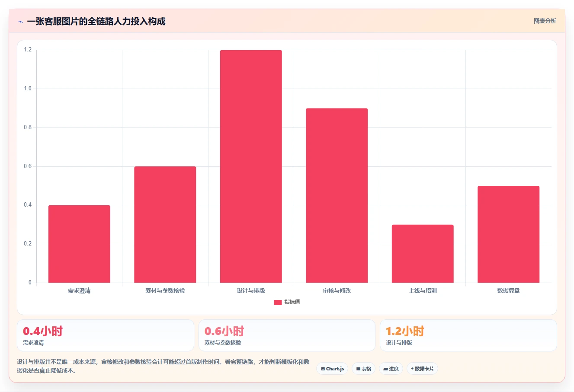Click the 审核与修改 bar in chart
Screen dimensions: 574x392
[337, 195]
